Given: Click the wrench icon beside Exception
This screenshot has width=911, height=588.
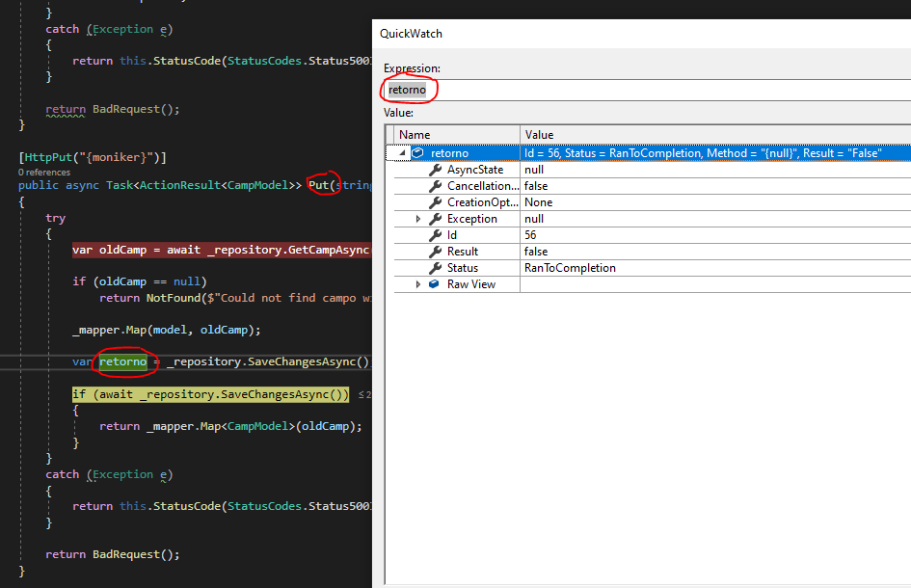Looking at the screenshot, I should pos(435,219).
